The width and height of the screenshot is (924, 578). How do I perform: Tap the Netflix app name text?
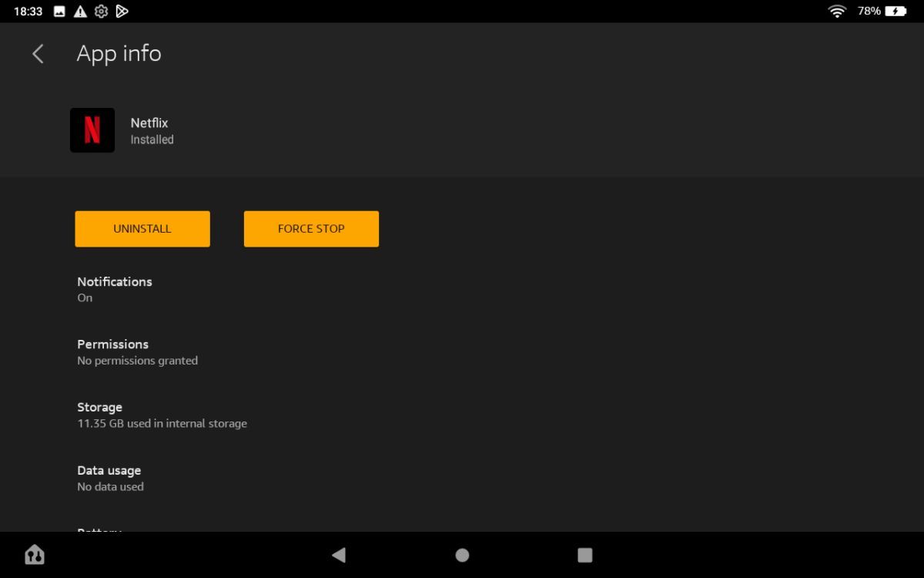(x=149, y=123)
